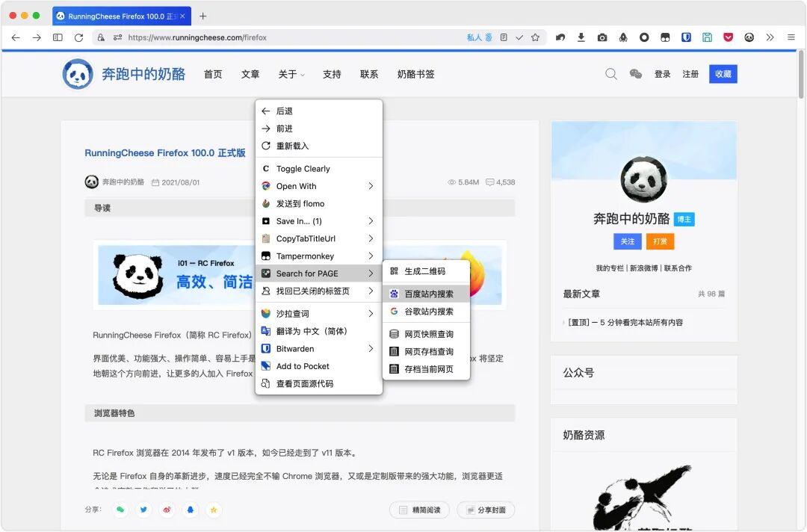
Task: Share article to Qzone star icon
Action: point(214,510)
